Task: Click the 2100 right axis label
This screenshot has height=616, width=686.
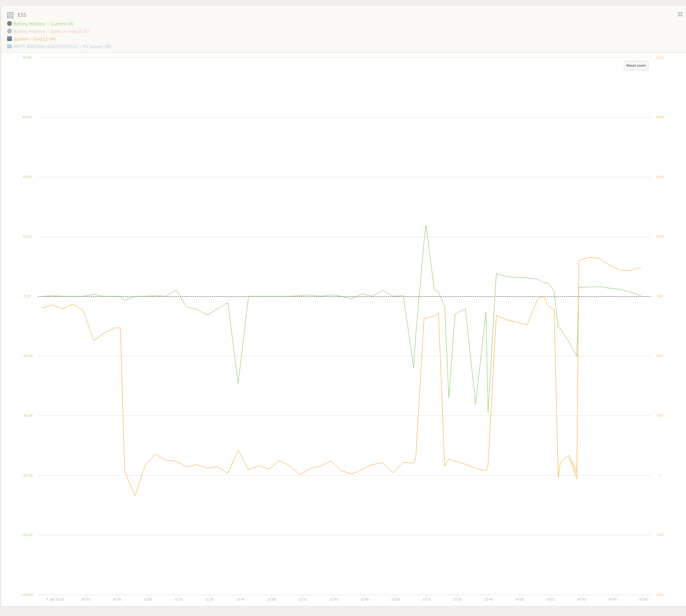Action: [x=659, y=58]
